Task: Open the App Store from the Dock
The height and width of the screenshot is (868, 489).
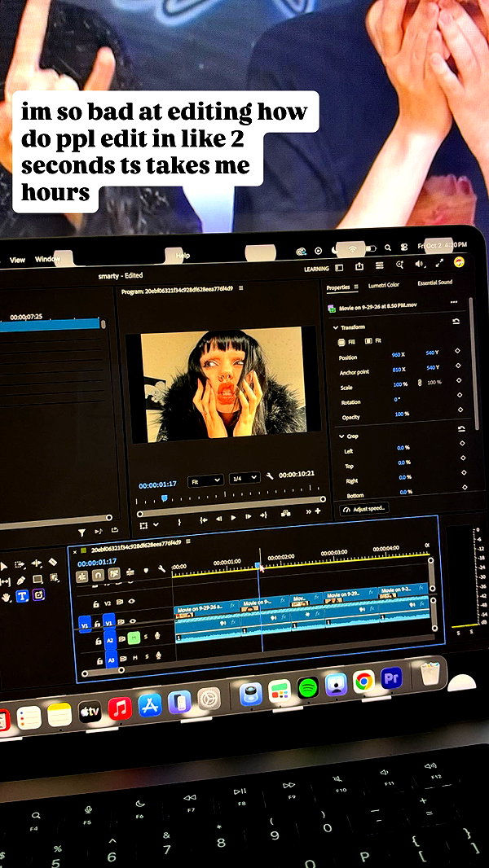Action: click(x=149, y=704)
